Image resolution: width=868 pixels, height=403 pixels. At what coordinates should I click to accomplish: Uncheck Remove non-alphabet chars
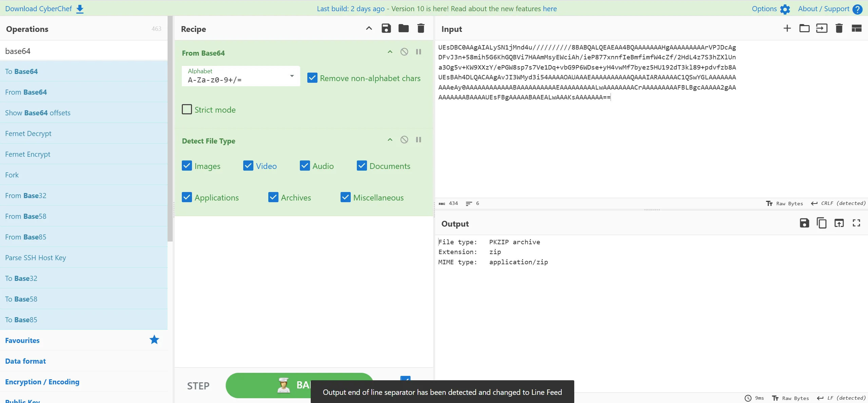click(312, 78)
